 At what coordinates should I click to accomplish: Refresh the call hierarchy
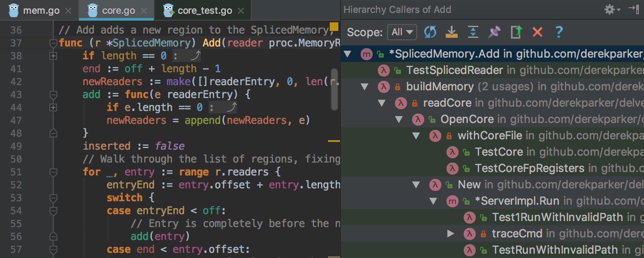click(430, 32)
